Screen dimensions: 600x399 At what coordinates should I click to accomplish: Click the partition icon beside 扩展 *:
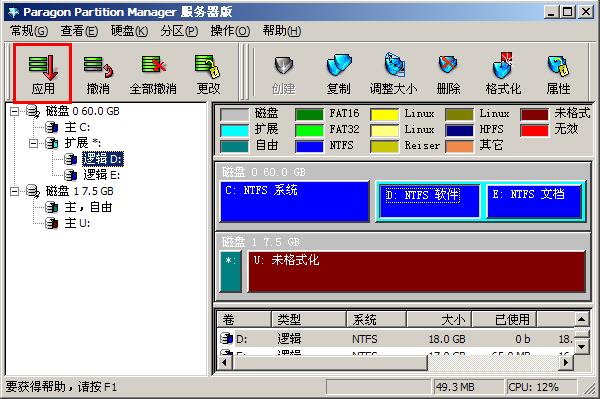[52, 143]
